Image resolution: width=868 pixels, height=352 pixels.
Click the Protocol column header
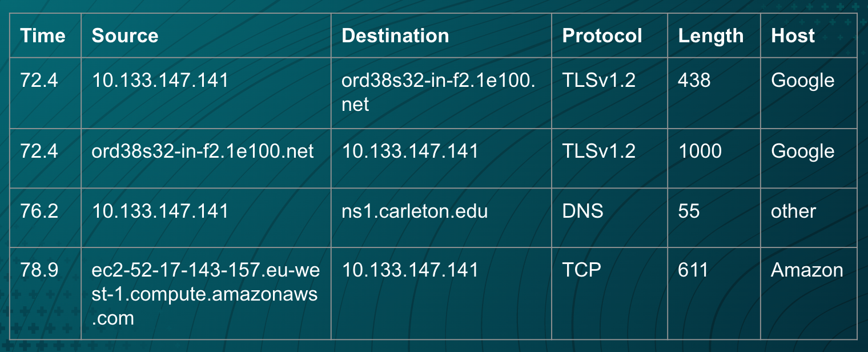point(602,36)
